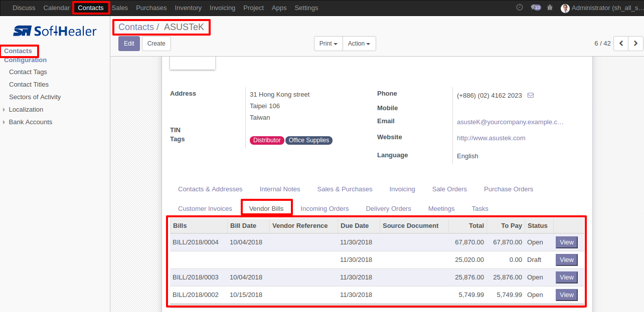This screenshot has width=644, height=312.
Task: Open the Sales menu
Action: [120, 8]
